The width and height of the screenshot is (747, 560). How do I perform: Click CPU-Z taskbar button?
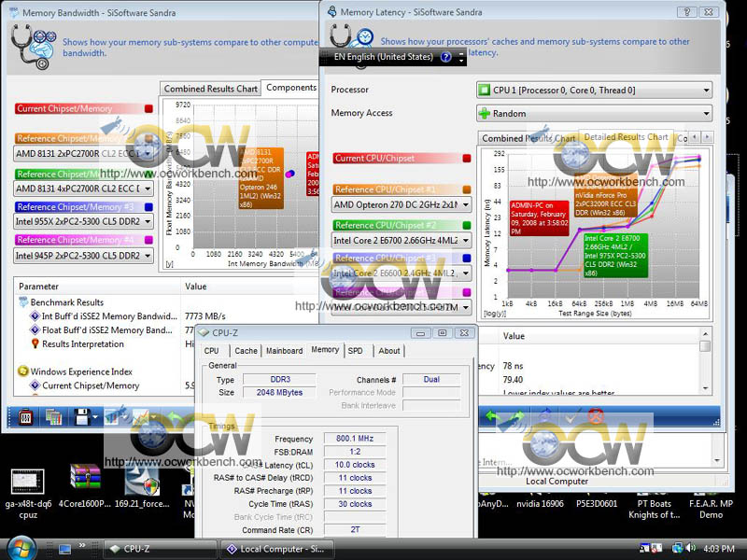pyautogui.click(x=160, y=549)
